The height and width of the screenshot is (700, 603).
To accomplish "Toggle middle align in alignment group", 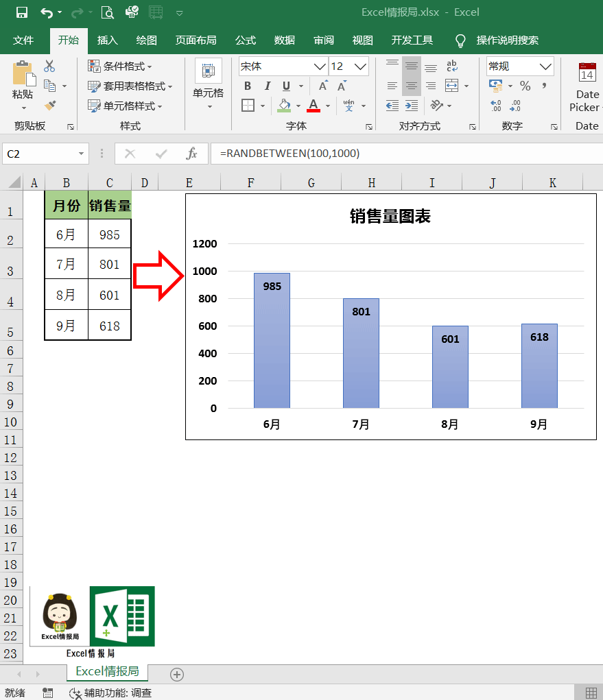I will (x=412, y=66).
